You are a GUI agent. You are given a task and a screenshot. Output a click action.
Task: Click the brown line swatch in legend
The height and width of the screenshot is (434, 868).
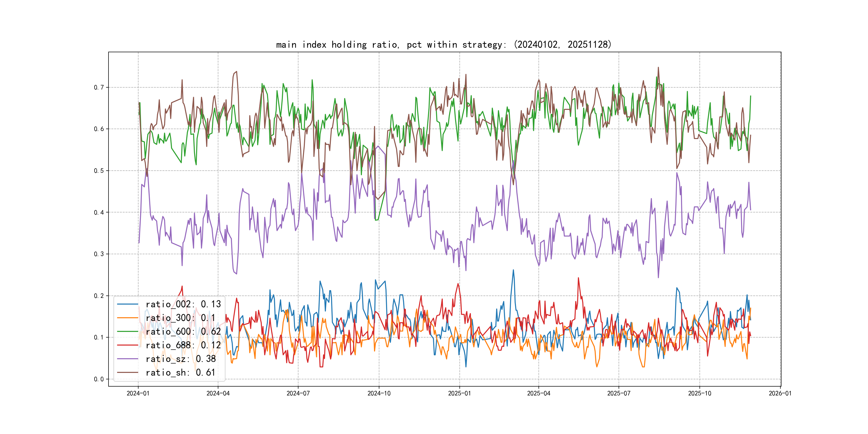point(128,373)
